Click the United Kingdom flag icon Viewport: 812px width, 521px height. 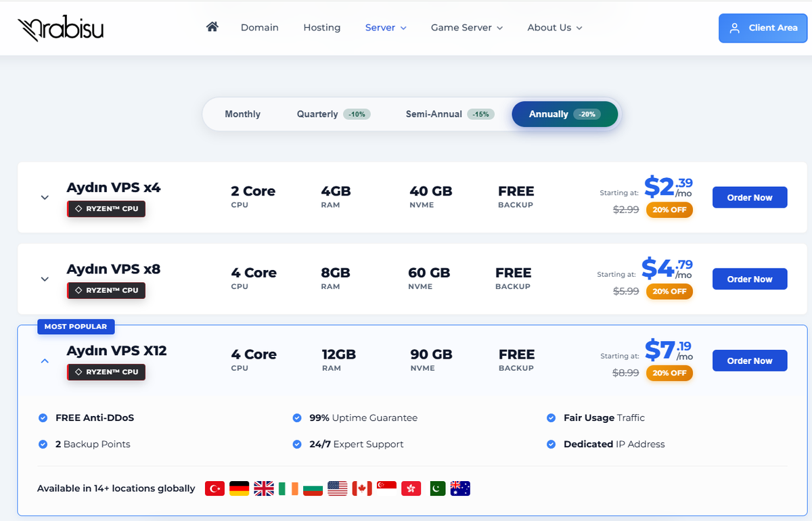(x=264, y=489)
